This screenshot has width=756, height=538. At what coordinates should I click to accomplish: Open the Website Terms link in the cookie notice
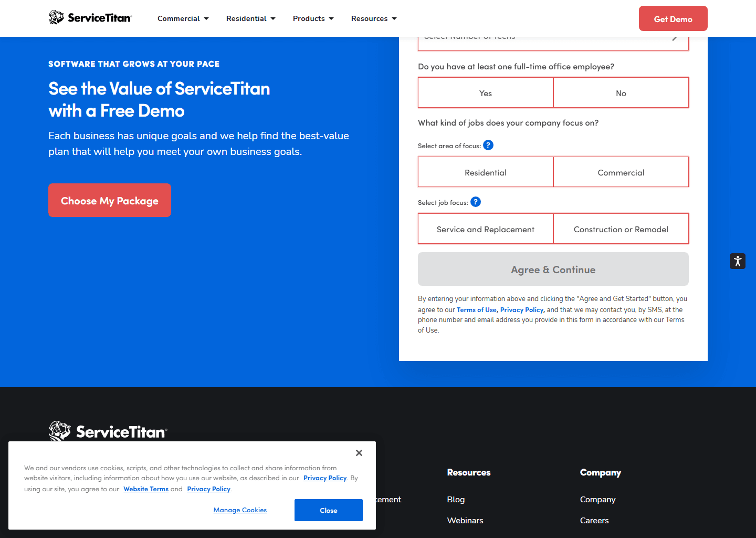[x=146, y=489]
